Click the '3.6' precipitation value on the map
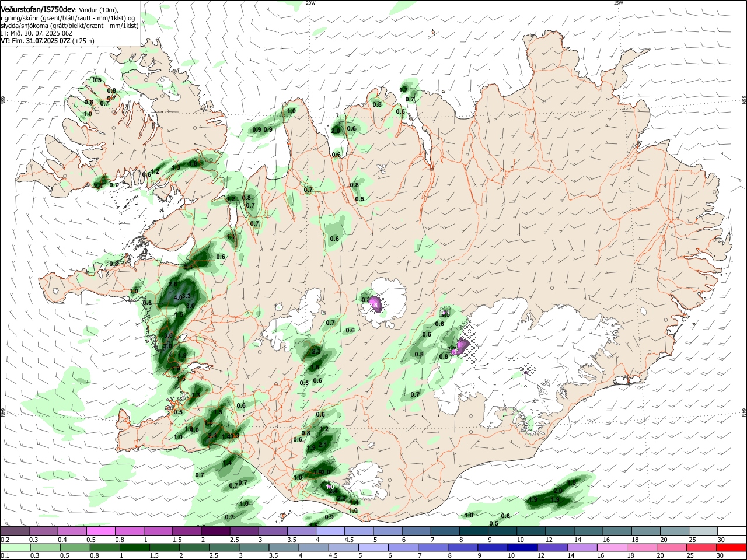Screen dimensions: 747x560 click(168, 336)
